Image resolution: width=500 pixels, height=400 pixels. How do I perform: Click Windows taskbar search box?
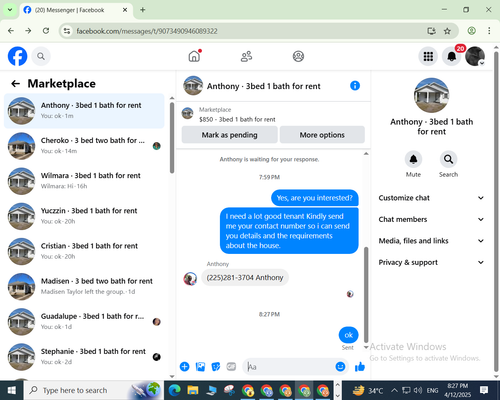(x=93, y=390)
